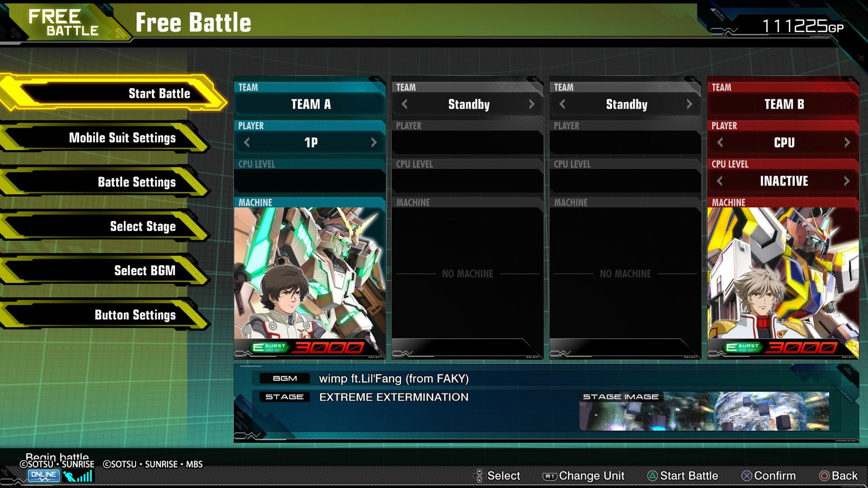Click Team A's E Burst badge
868x488 pixels.
tap(269, 347)
